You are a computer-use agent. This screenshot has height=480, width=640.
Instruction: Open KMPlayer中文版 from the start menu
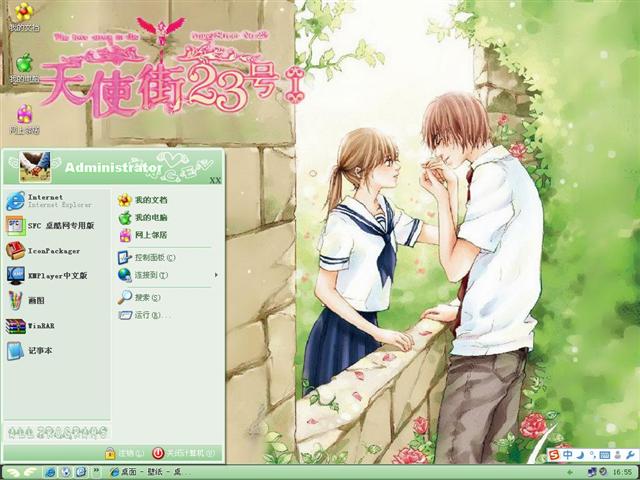coord(47,276)
